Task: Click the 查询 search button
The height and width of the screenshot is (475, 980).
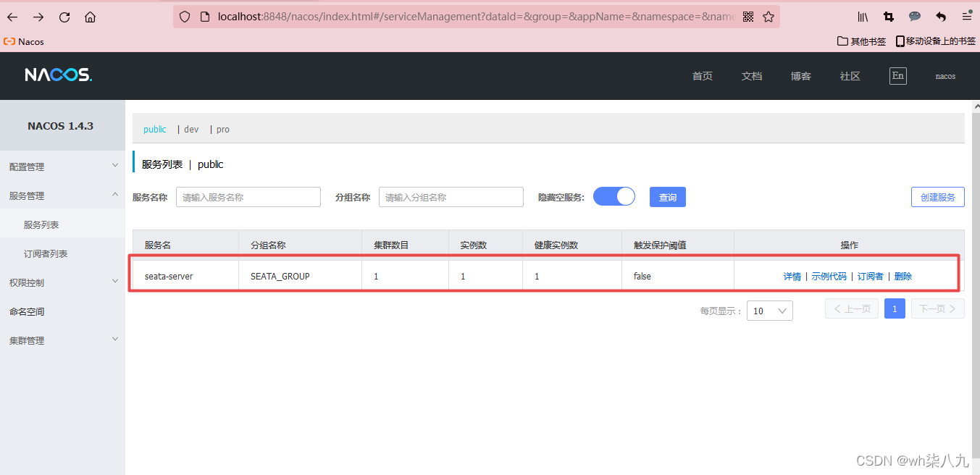Action: (668, 197)
